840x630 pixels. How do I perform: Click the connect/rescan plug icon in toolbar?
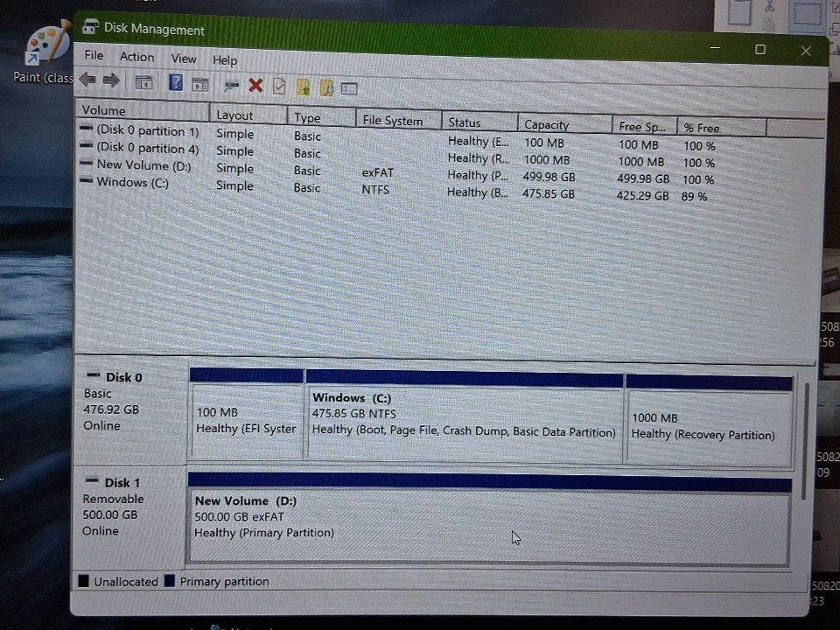click(x=231, y=85)
